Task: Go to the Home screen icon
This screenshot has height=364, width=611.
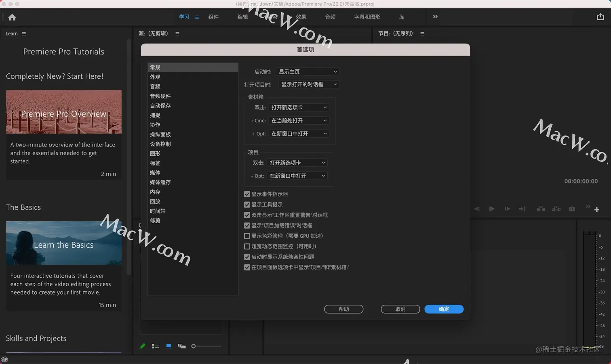Action: [x=12, y=17]
